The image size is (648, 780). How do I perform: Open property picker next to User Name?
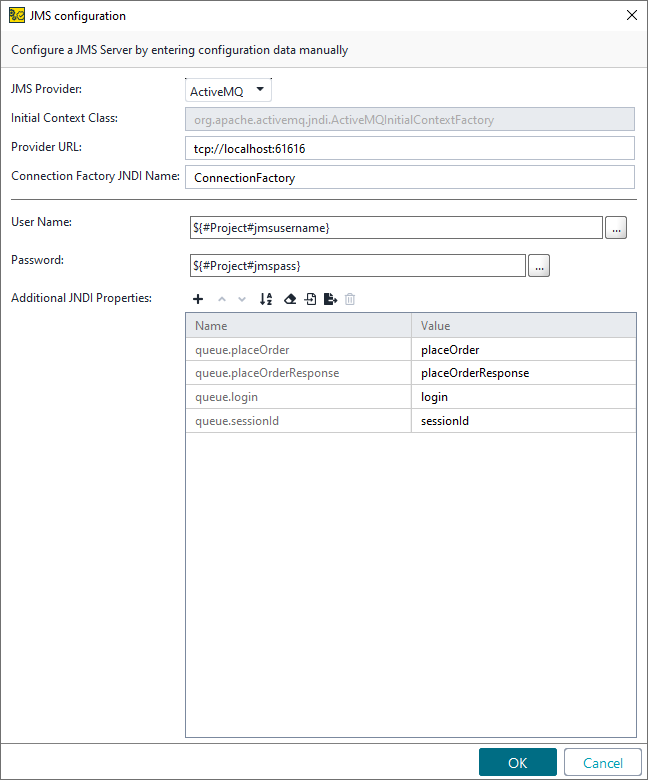pyautogui.click(x=616, y=228)
